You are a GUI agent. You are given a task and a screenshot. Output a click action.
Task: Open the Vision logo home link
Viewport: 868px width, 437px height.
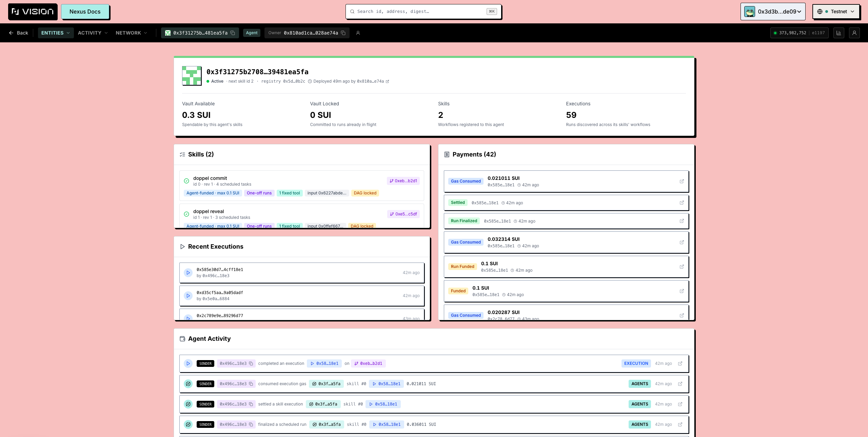[33, 12]
